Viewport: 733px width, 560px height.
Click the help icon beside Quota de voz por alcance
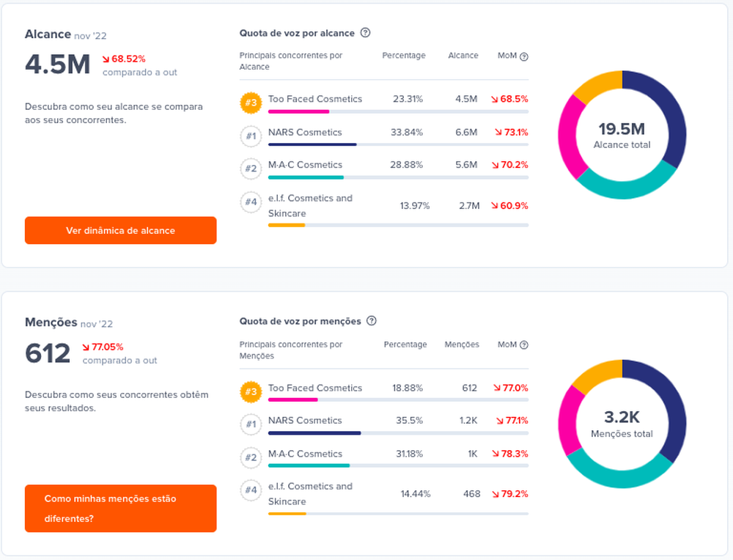(366, 33)
